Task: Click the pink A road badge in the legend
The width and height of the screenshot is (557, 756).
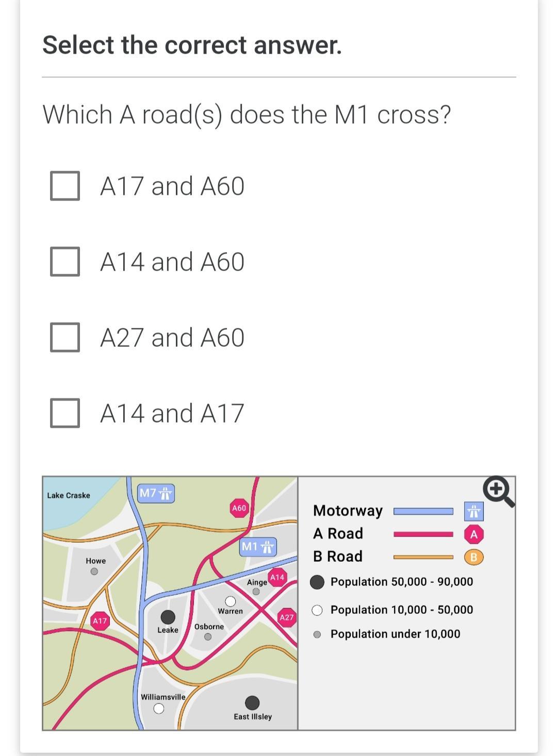Action: (474, 535)
